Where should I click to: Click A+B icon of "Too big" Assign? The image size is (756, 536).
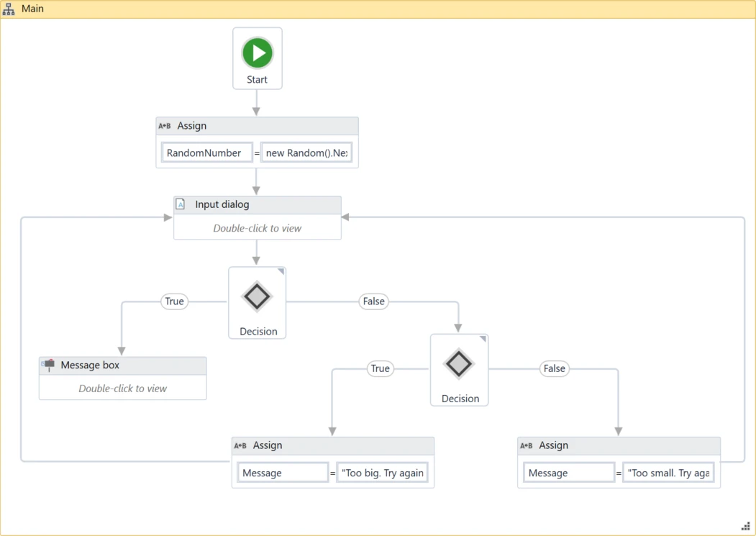(x=240, y=446)
